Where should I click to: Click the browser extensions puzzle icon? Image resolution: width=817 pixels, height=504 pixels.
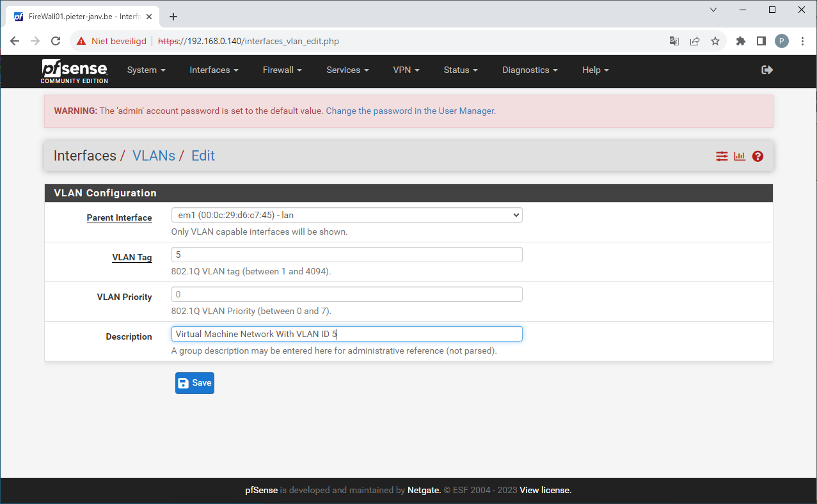click(x=740, y=40)
